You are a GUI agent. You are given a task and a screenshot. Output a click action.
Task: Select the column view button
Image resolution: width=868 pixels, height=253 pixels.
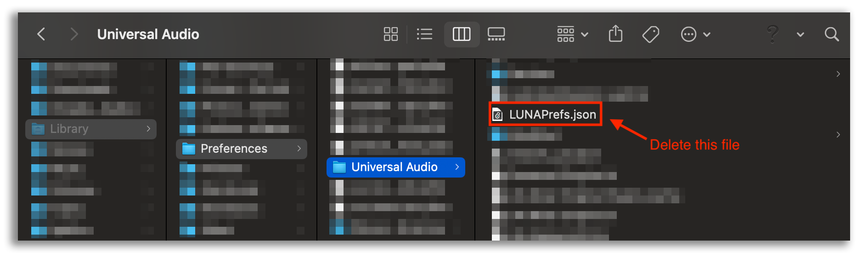pos(462,34)
